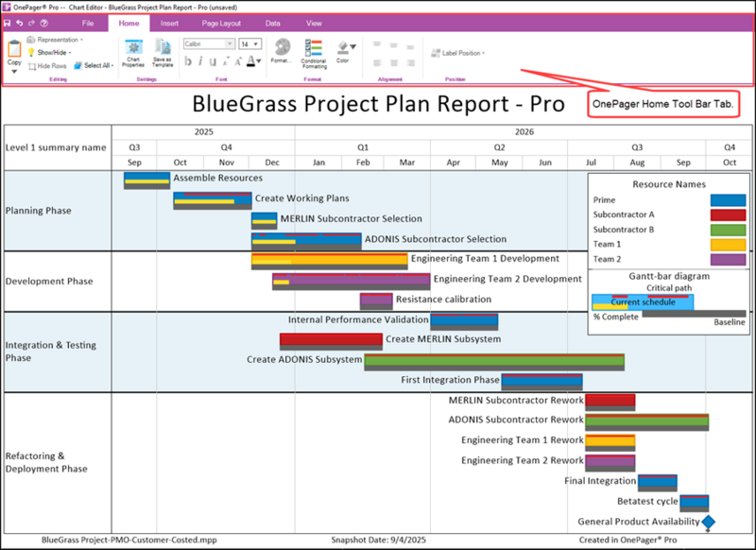Select top-right alignment icon
Image resolution: width=756 pixels, height=550 pixels.
click(410, 46)
